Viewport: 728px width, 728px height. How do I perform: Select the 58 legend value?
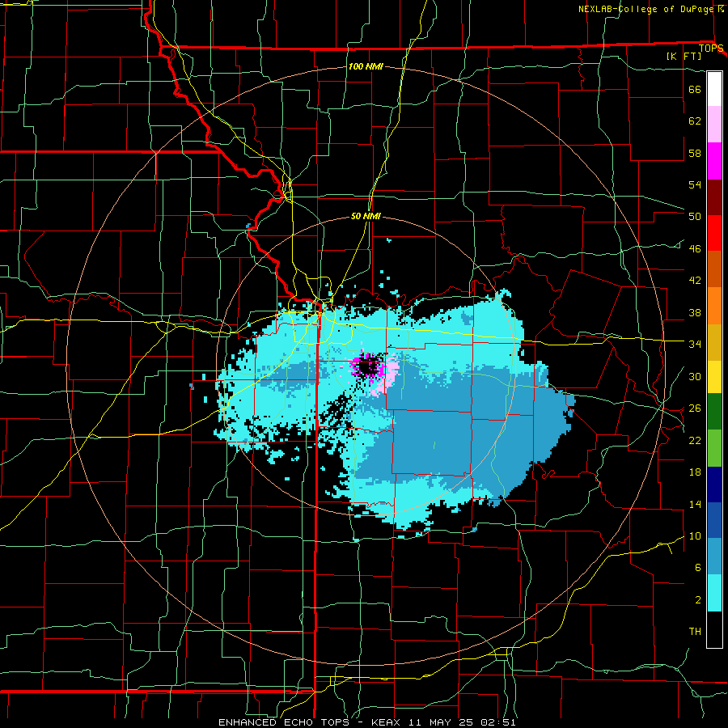click(x=695, y=153)
